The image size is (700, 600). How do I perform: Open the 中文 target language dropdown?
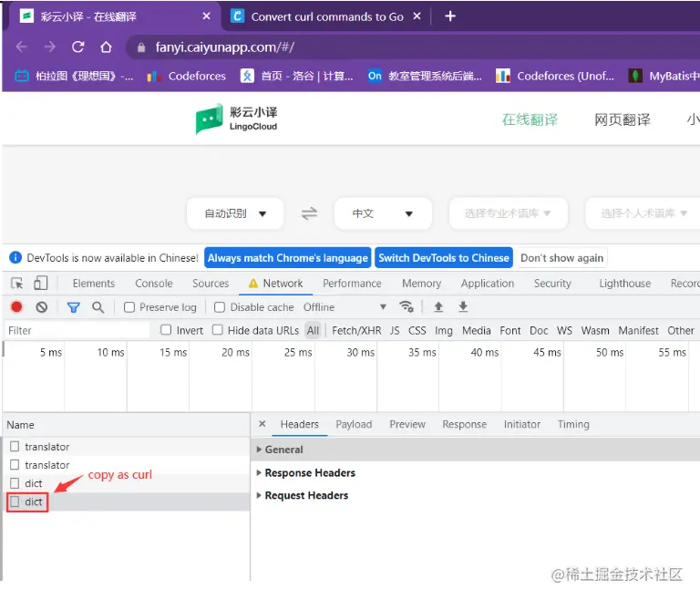point(383,213)
